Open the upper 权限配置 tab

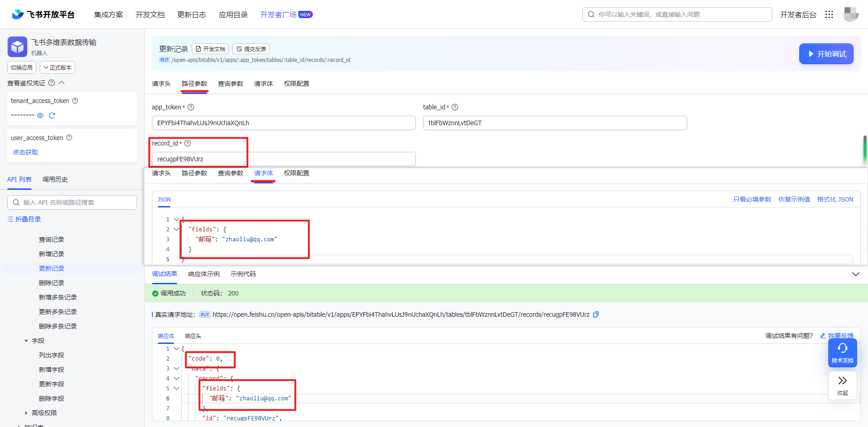pos(297,84)
